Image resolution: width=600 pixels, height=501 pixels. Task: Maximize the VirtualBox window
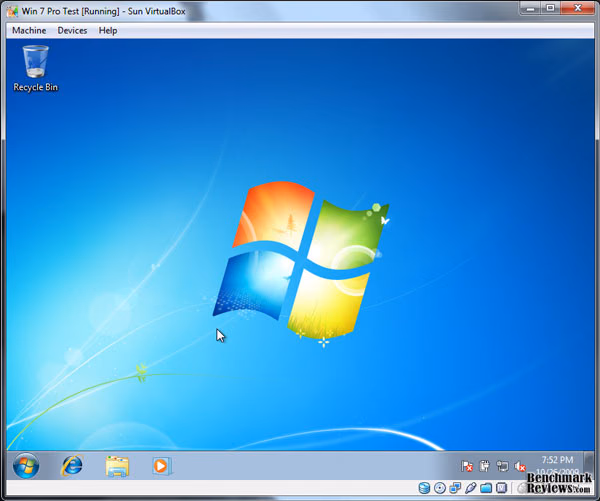coord(550,8)
